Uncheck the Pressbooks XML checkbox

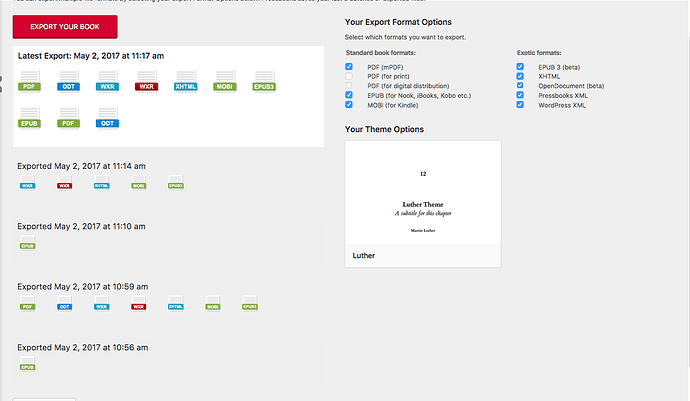tap(520, 95)
